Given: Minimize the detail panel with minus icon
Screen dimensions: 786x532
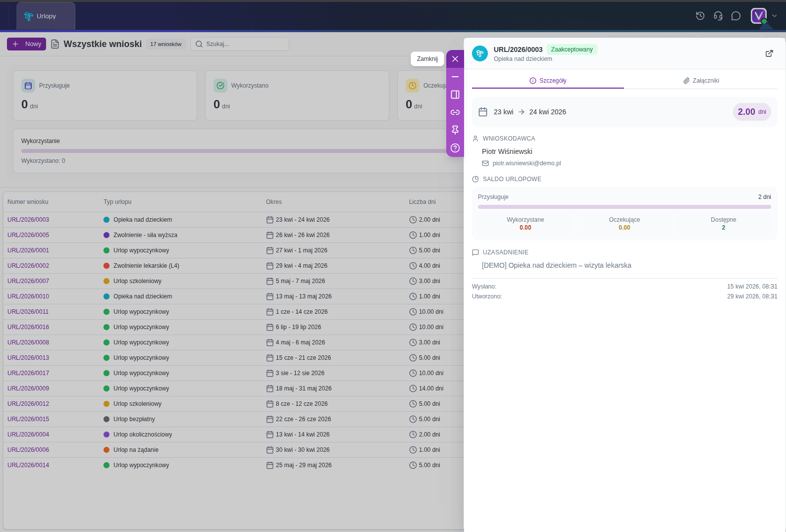Looking at the screenshot, I should pyautogui.click(x=455, y=77).
